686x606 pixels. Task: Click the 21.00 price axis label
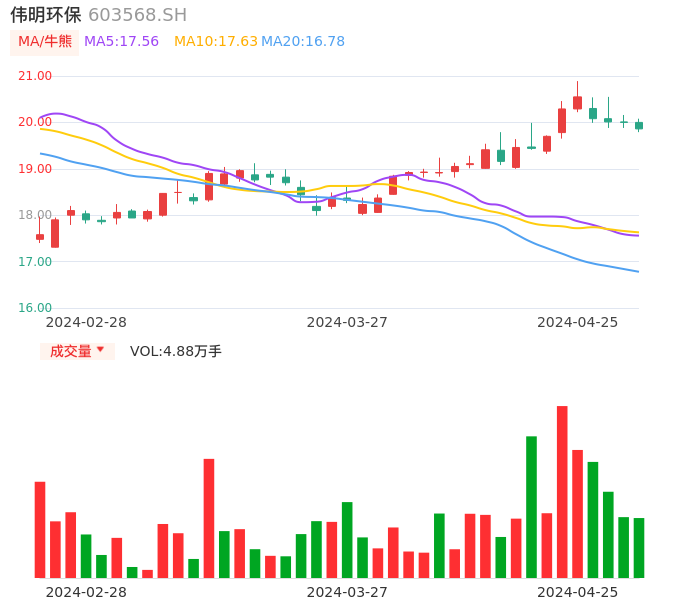(35, 76)
